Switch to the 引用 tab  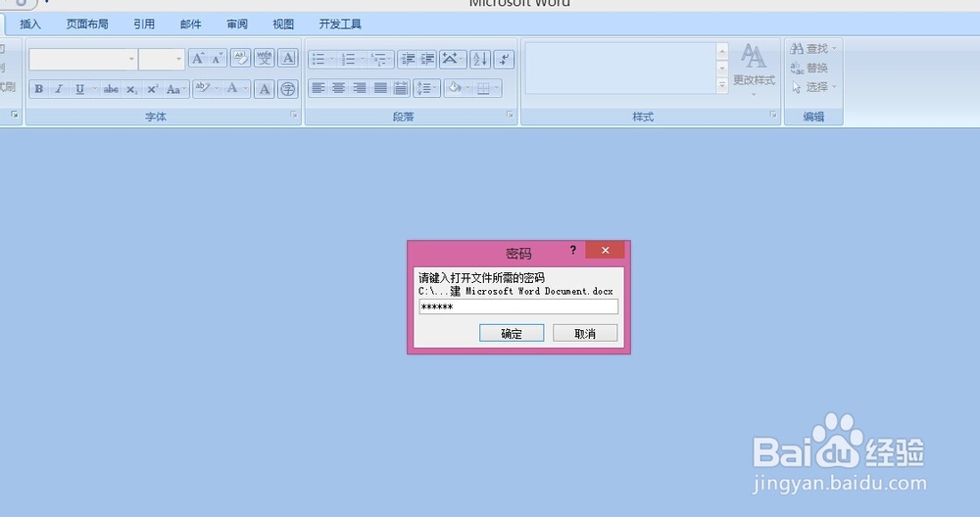(x=144, y=24)
